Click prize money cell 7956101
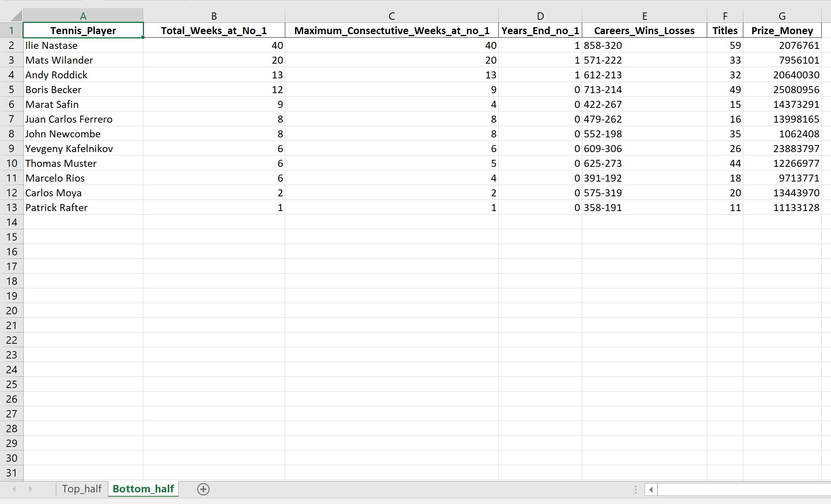 click(782, 60)
